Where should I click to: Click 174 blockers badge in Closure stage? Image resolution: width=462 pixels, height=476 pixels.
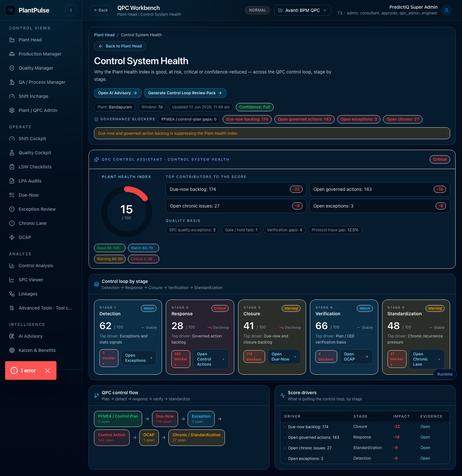254,357
